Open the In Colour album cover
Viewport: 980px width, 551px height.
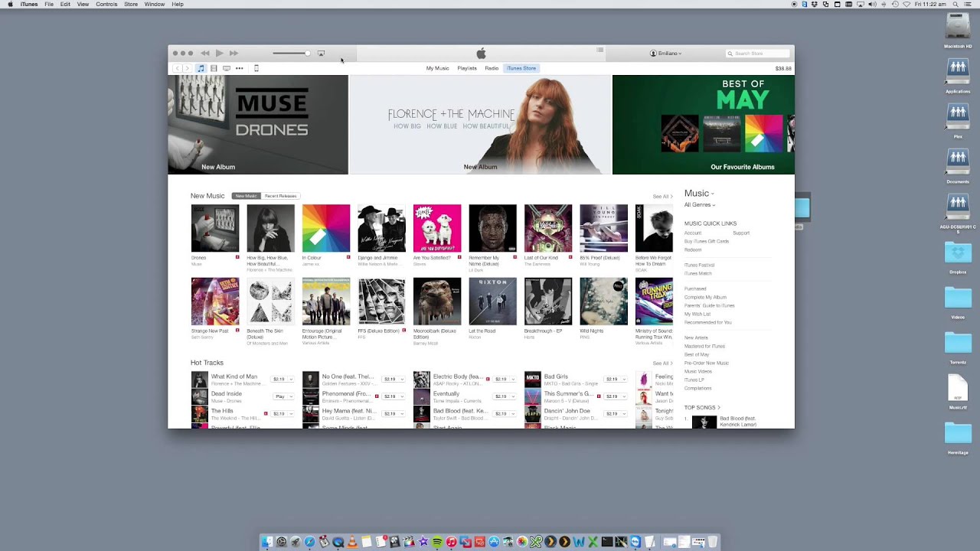(x=326, y=228)
